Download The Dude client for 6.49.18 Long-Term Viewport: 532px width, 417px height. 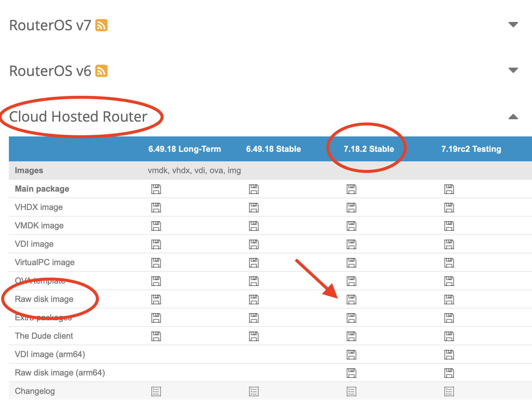click(x=156, y=336)
